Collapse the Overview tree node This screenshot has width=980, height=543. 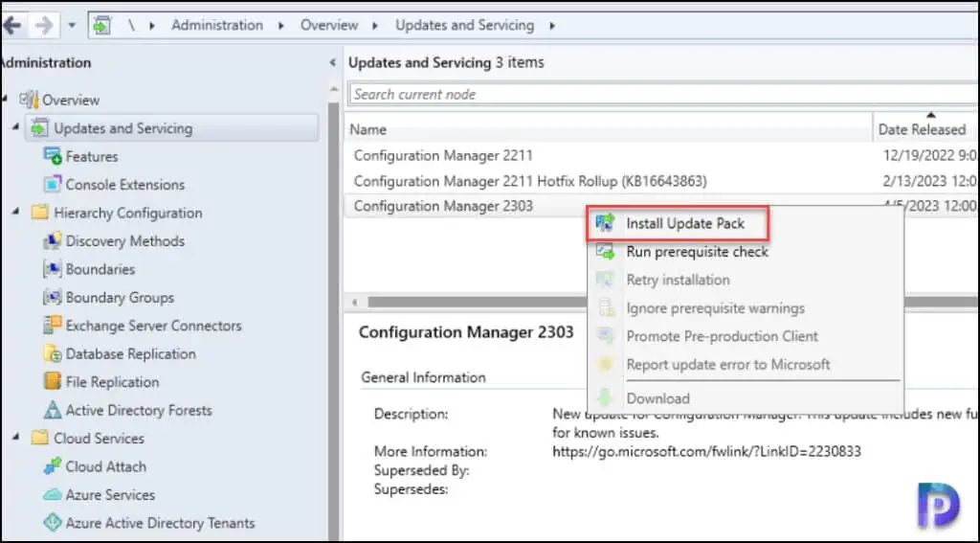pos(7,99)
